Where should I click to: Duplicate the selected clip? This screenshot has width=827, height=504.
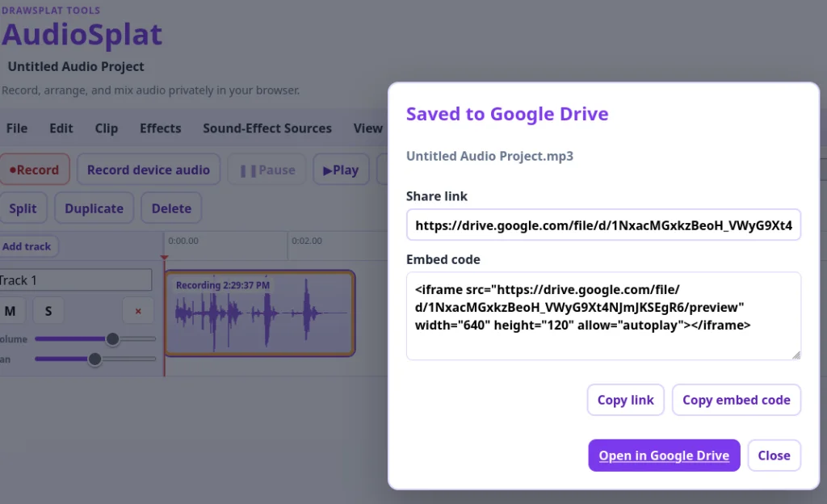tap(94, 208)
